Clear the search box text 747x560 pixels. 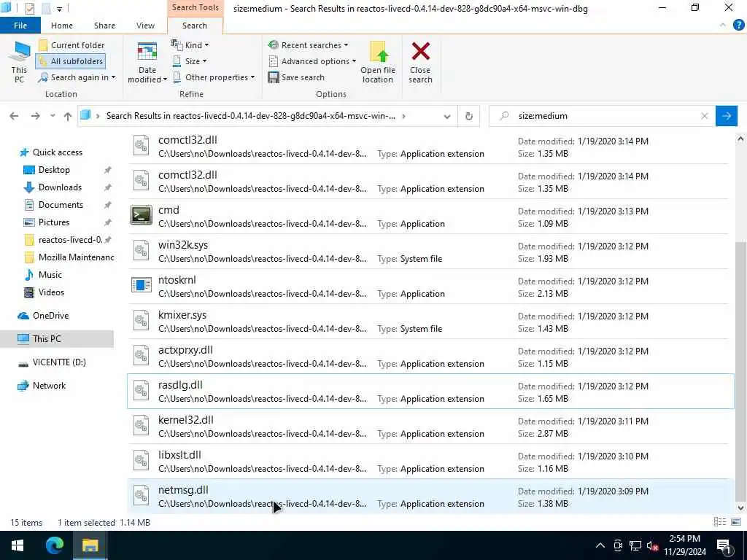point(705,116)
